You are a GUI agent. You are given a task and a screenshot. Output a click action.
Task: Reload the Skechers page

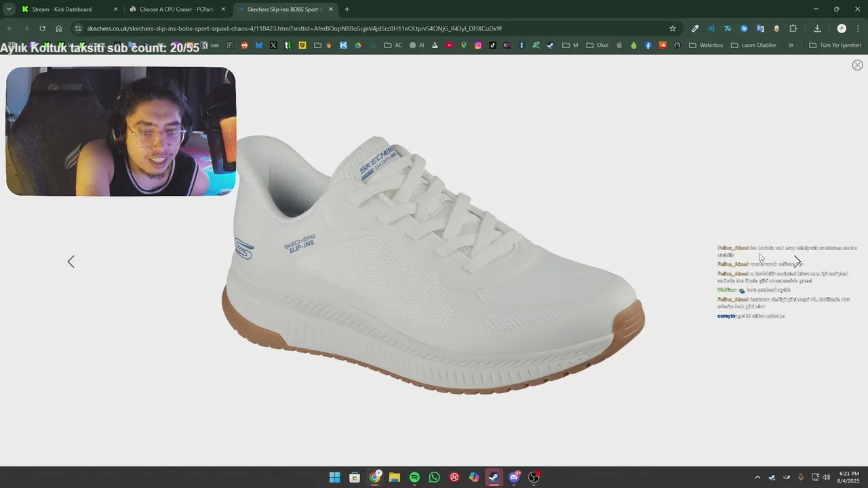(42, 28)
